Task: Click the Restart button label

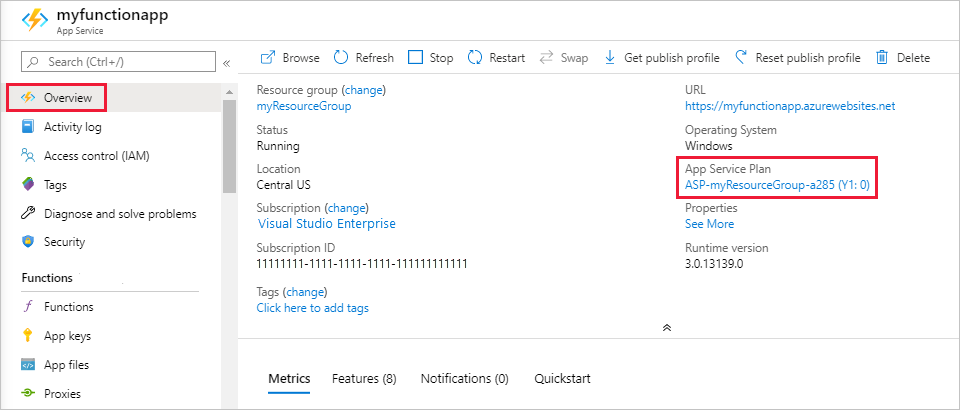Action: coord(507,58)
